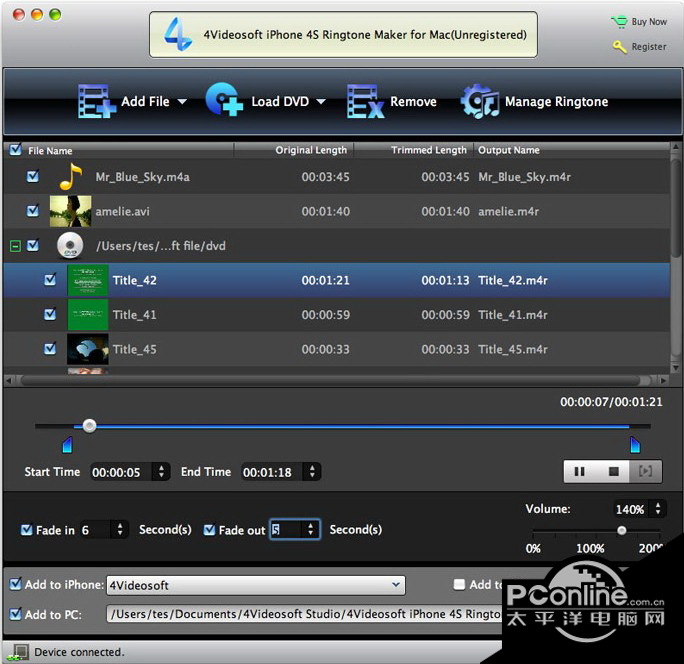Click the File Name column header

pos(50,151)
